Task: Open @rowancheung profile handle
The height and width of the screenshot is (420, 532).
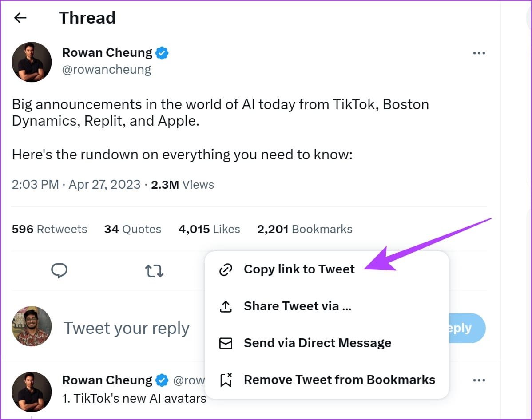Action: (107, 70)
